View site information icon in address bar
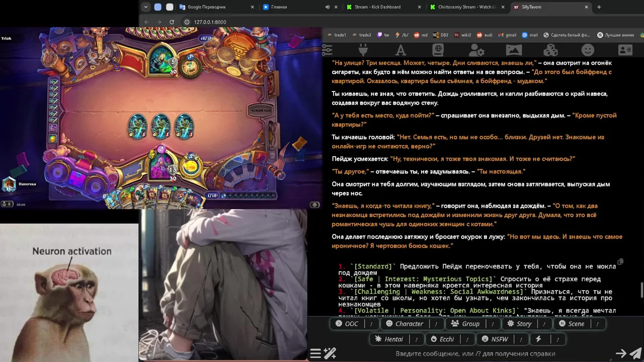The width and height of the screenshot is (644, 362). click(x=187, y=22)
